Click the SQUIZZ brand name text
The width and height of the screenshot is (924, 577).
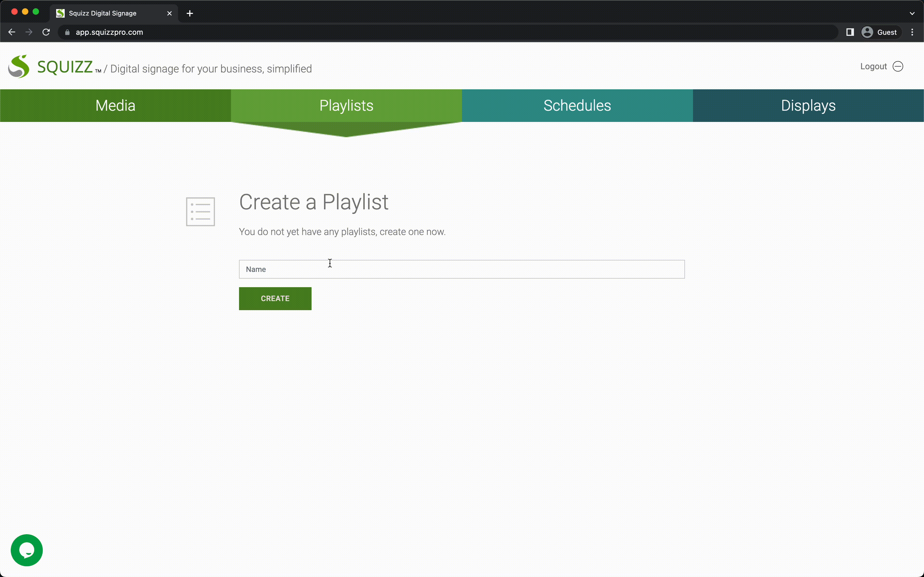tap(65, 67)
